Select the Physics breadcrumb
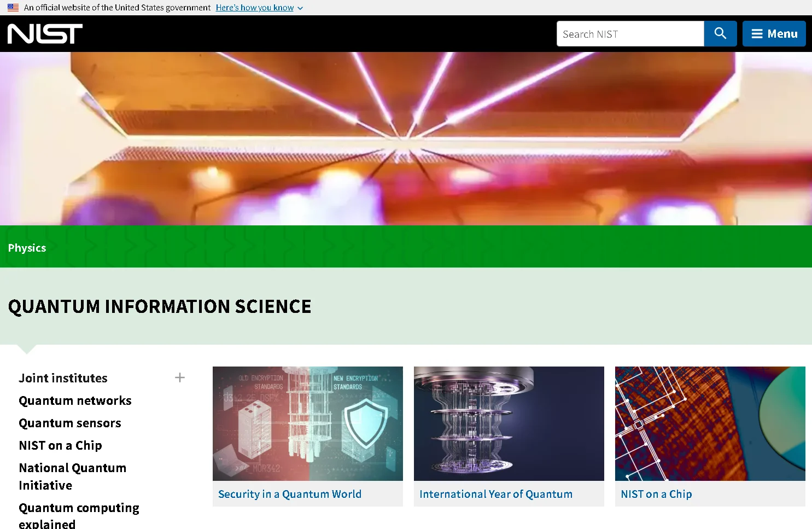 pos(27,247)
